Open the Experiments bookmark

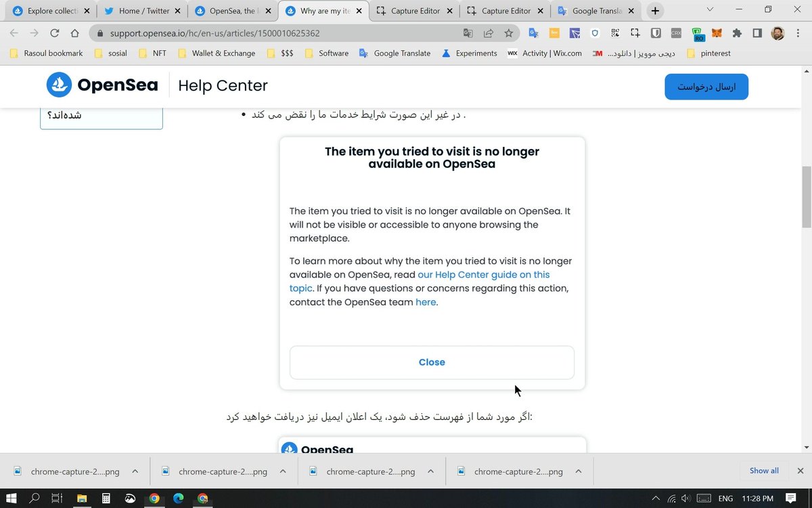(470, 54)
